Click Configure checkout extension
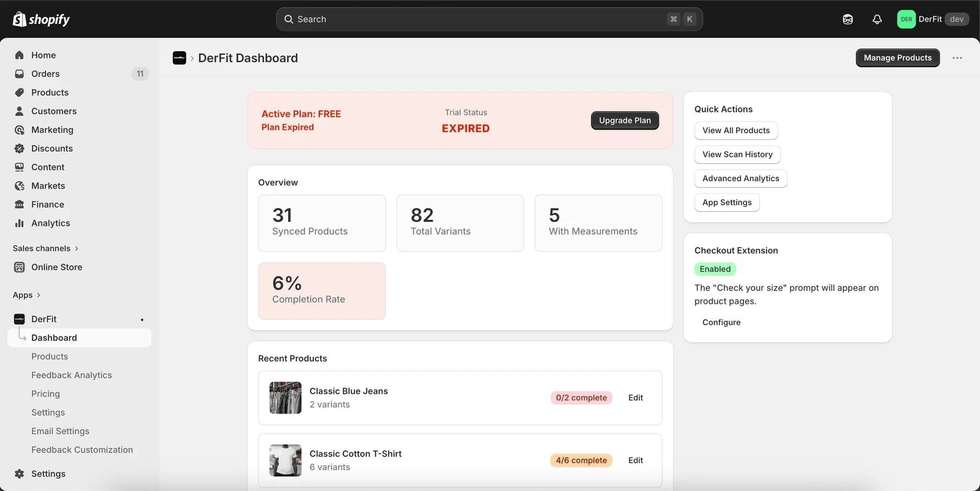The image size is (980, 491). [x=721, y=322]
